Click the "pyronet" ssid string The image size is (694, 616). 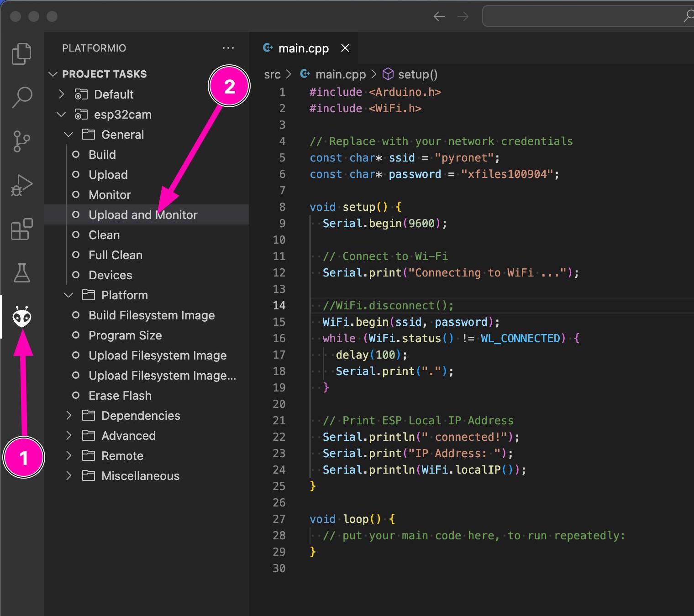pos(464,158)
